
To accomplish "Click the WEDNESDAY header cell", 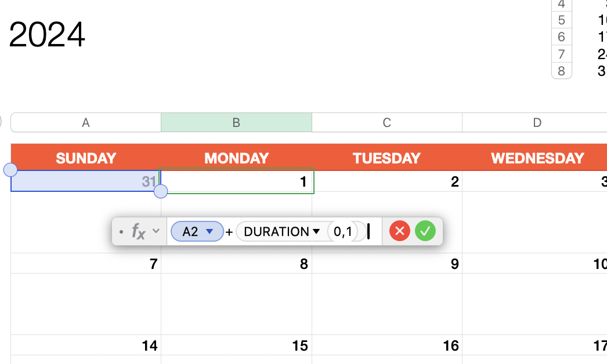I will tap(537, 158).
